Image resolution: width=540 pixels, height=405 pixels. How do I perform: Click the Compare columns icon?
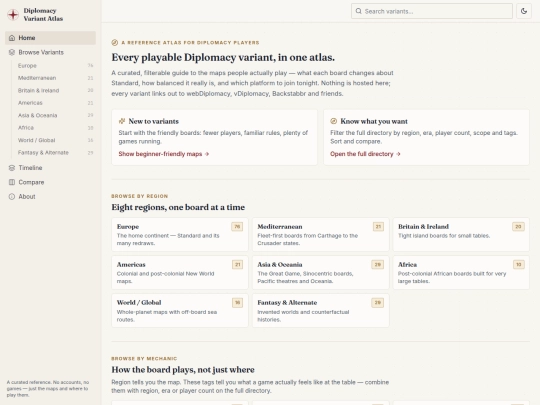click(12, 182)
